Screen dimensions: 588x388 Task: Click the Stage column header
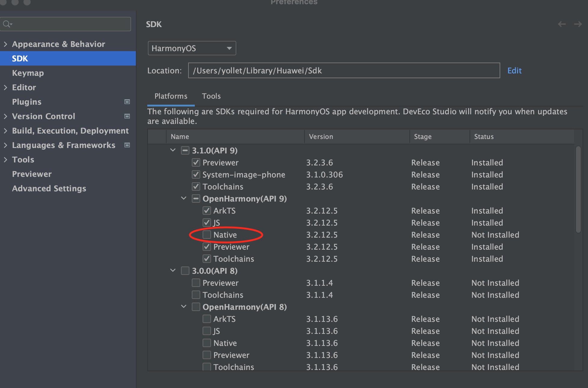(440, 137)
